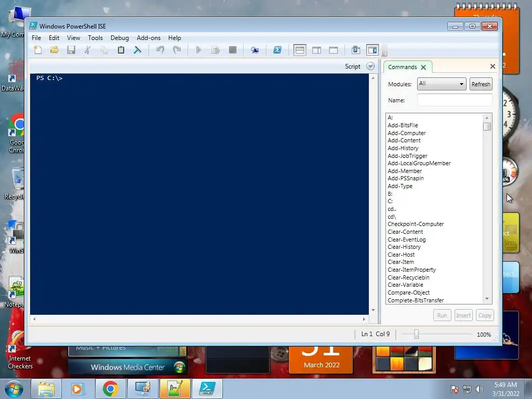Clear the console pane icon
This screenshot has height=399, width=532.
point(137,50)
